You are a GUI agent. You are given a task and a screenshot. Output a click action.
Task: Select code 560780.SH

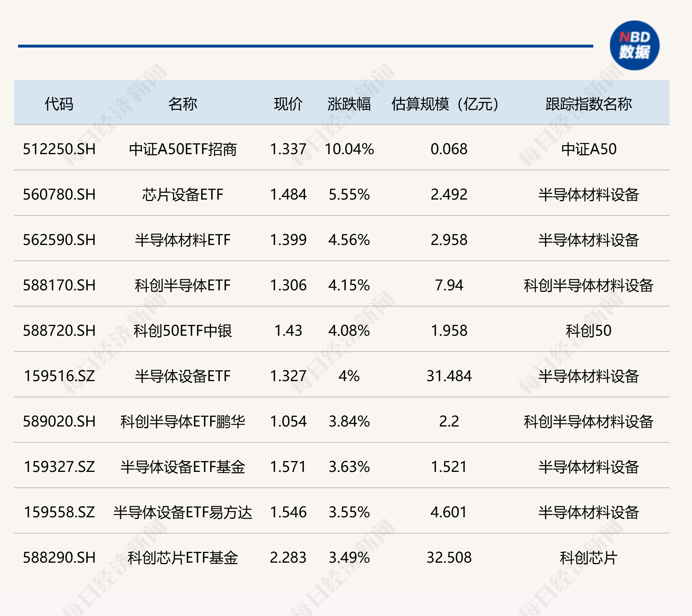pos(59,195)
